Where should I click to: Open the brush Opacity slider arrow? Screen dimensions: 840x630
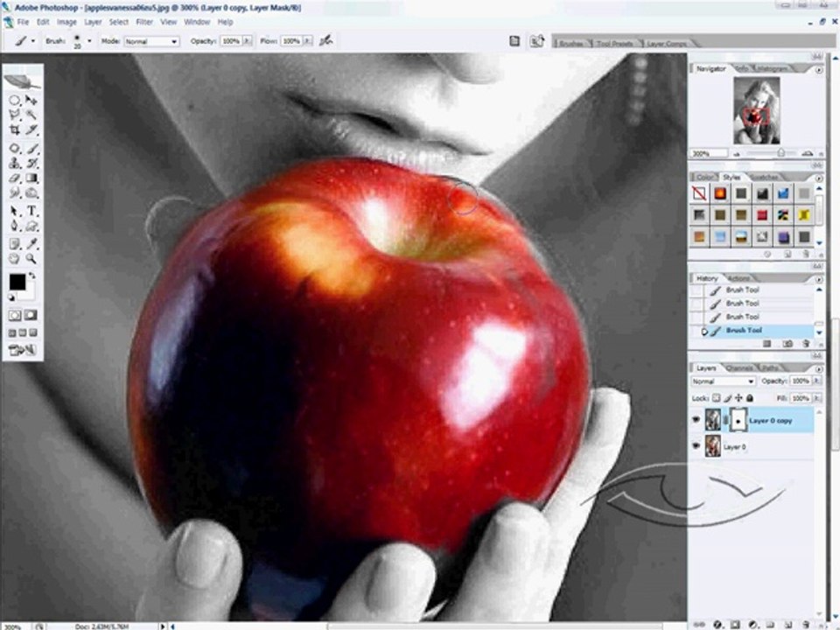[x=247, y=41]
